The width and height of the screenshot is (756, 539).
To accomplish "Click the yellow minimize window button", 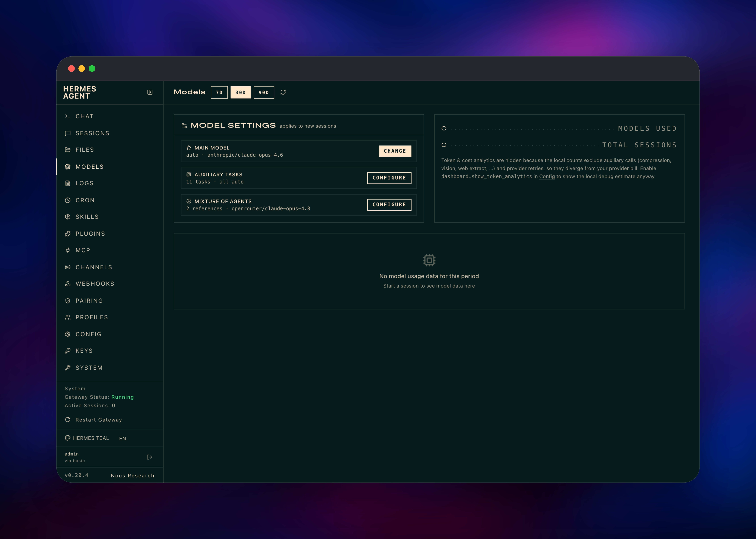I will (82, 68).
